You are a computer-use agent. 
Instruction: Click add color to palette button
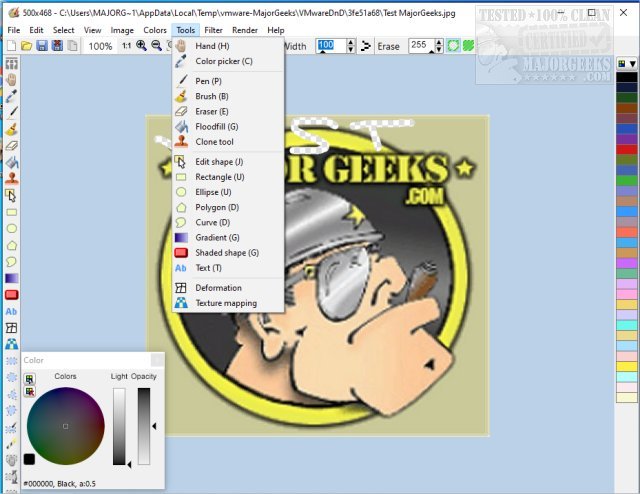tap(29, 379)
